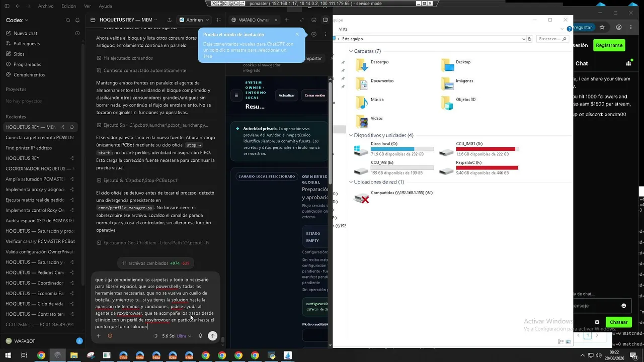The width and height of the screenshot is (644, 362).
Task: Click the orange permissions icon in the composer
Action: pyautogui.click(x=110, y=336)
